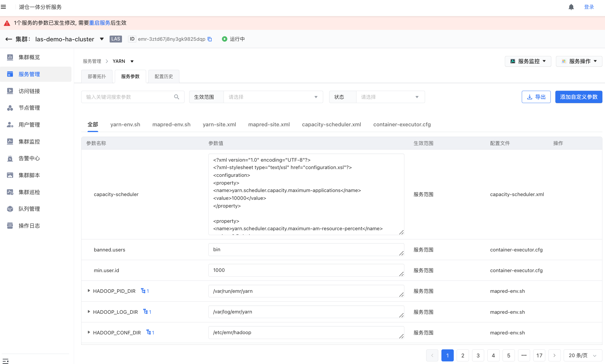
Task: Open the 状态 filter dropdown
Action: tap(390, 97)
